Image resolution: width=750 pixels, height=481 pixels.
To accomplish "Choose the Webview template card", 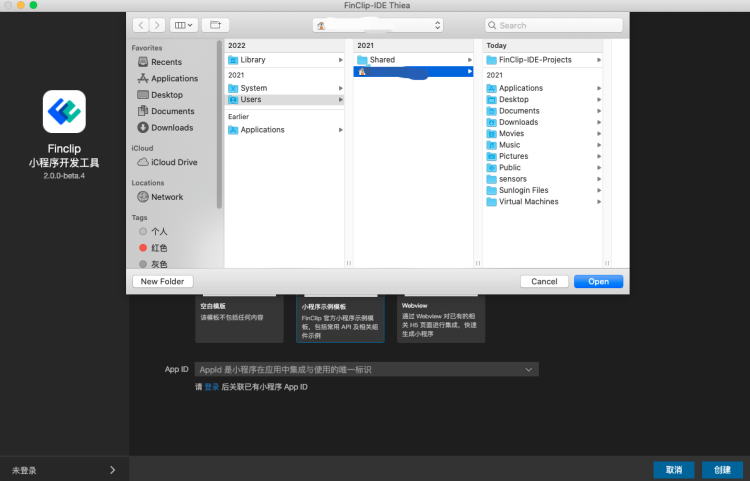I will pos(441,319).
